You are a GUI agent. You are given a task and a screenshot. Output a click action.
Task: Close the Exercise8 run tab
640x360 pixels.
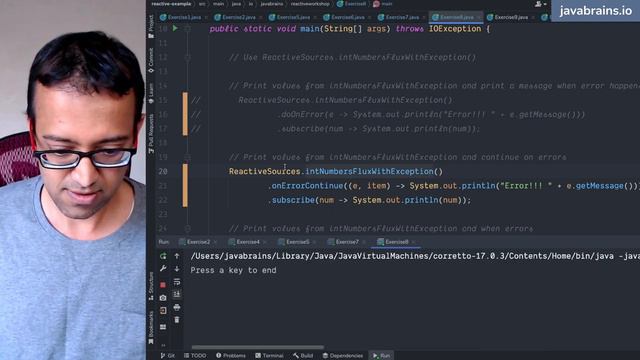coord(413,242)
